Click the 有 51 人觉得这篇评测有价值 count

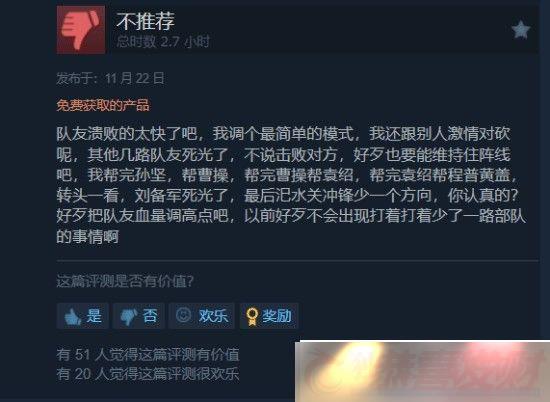pyautogui.click(x=148, y=354)
